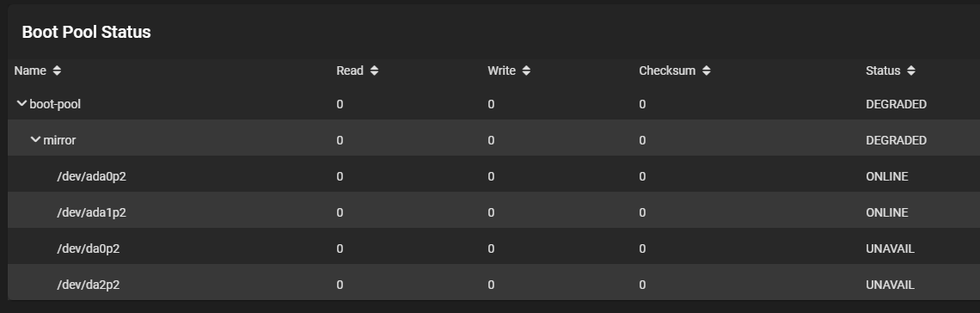Select the mirror row

(x=493, y=140)
